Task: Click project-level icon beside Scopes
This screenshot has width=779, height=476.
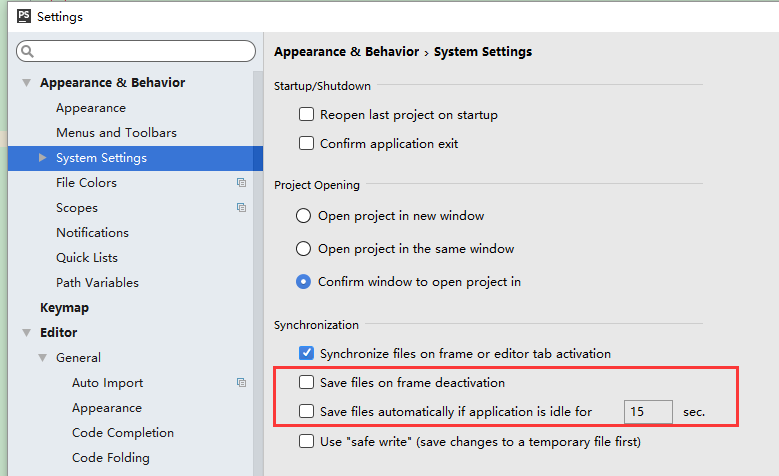Action: 241,208
